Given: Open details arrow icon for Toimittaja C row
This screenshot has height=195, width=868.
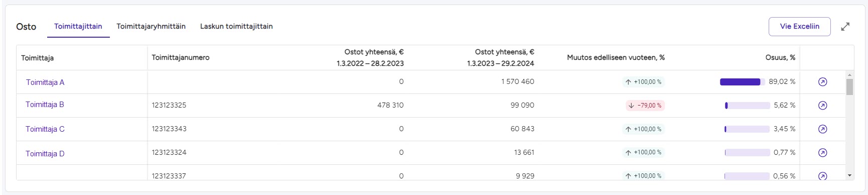Looking at the screenshot, I should [x=822, y=129].
